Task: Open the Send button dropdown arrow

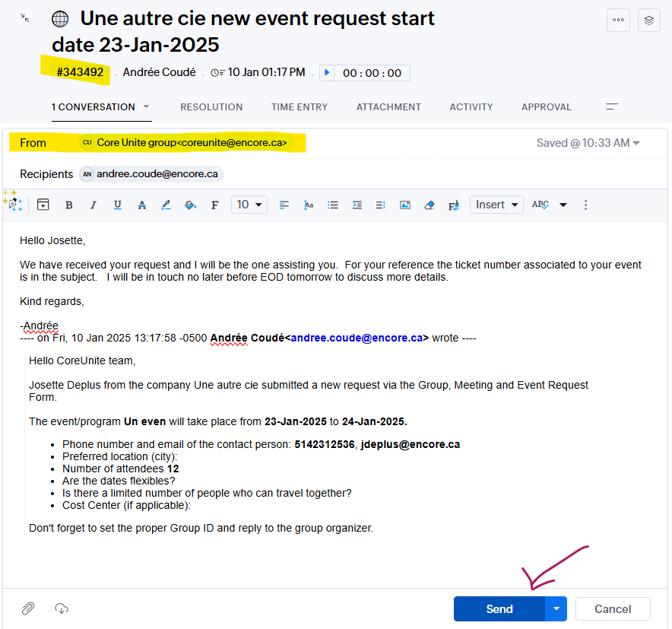Action: click(x=556, y=608)
